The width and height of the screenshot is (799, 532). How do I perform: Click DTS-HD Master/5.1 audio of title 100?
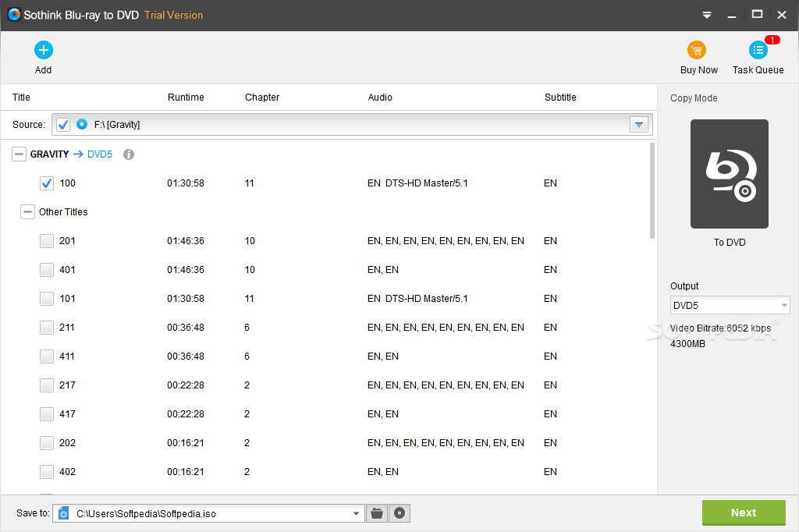(x=427, y=183)
